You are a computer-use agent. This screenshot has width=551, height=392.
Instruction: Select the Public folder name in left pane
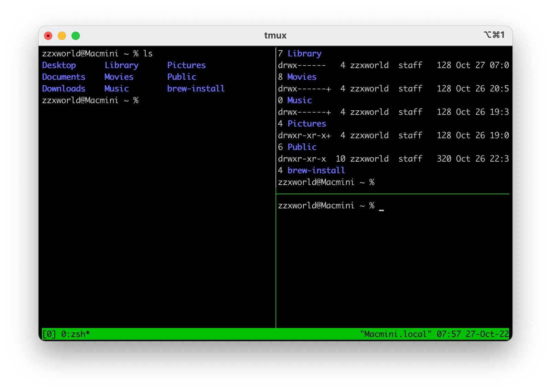point(181,77)
